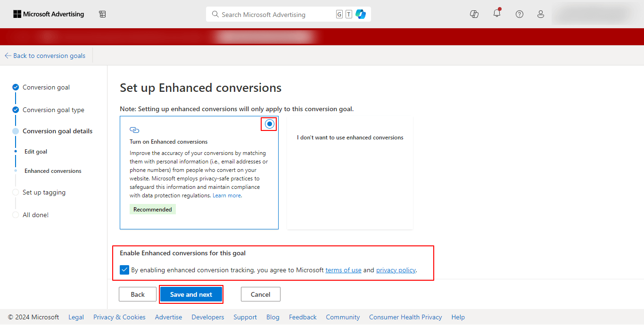Open Consumer Health Privacy footer link
The width and height of the screenshot is (644, 325).
(405, 317)
